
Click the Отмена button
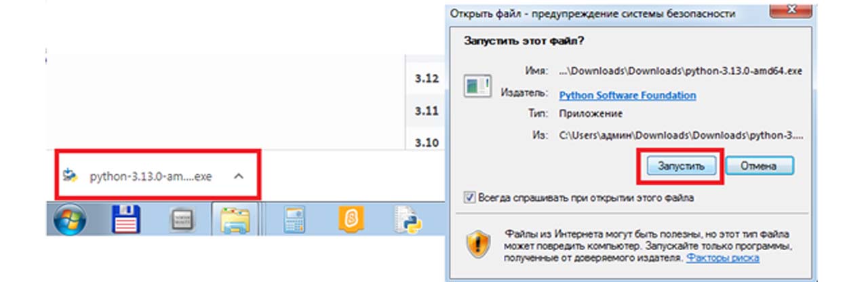(758, 165)
